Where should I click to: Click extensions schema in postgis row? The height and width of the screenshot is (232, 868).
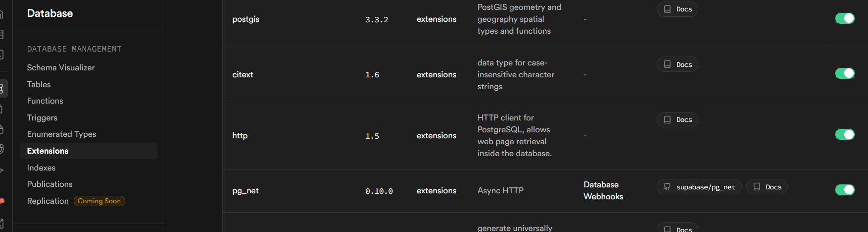coord(436,19)
